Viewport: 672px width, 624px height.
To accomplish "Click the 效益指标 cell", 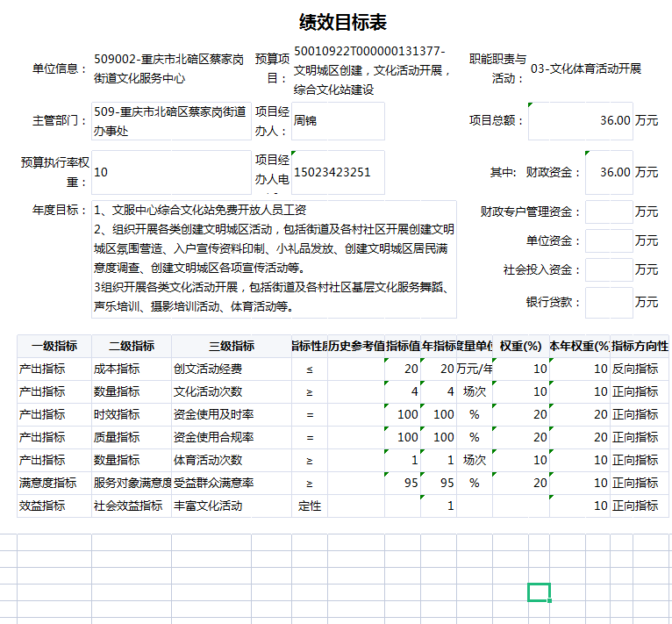I will pos(54,506).
